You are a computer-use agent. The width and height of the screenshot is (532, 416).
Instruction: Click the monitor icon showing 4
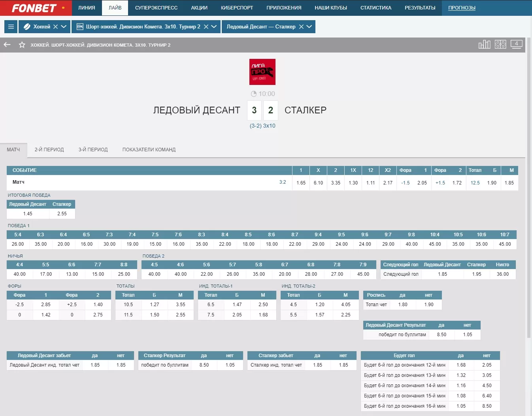pos(516,44)
